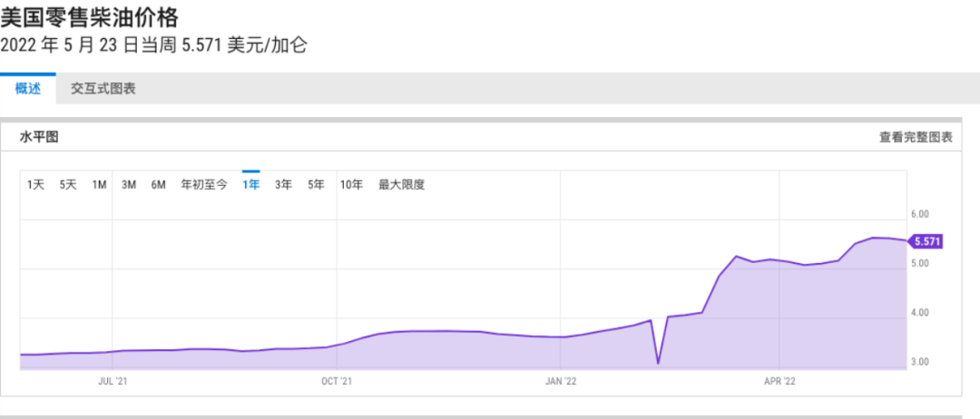Click the purple 5.571 price marker
Viewport: 980px width, 419px height.
926,241
